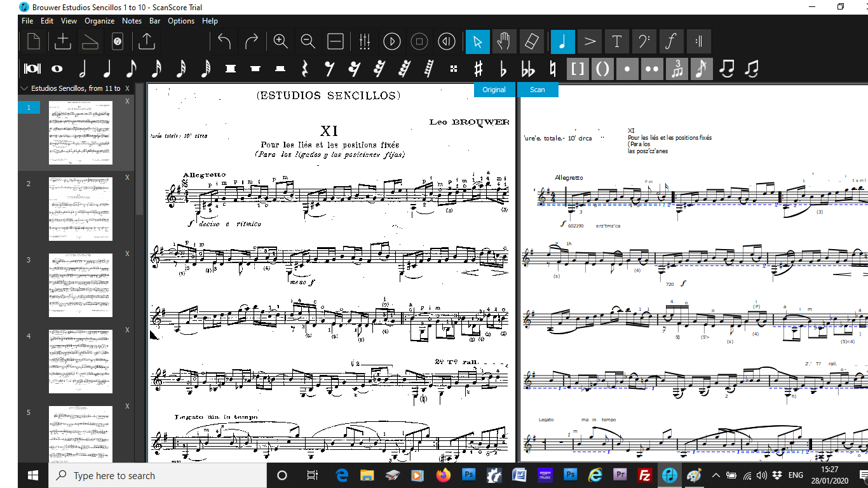Click the new document icon
This screenshot has height=488, width=868.
click(x=33, y=42)
